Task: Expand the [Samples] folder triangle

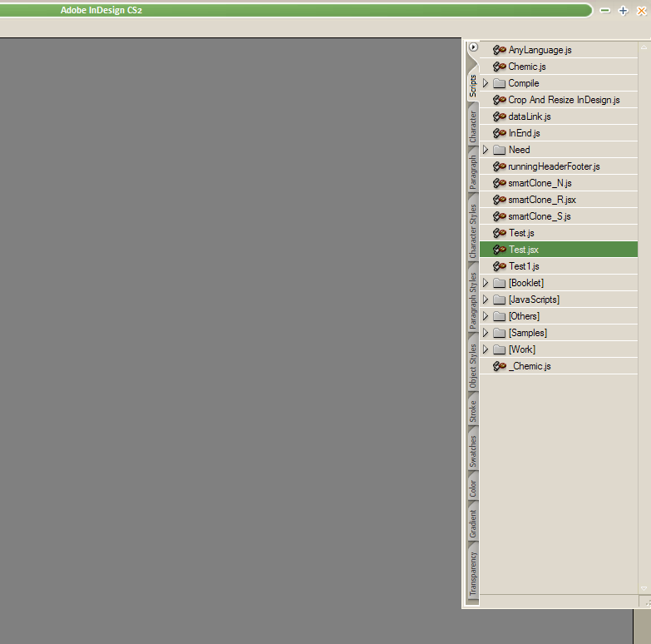Action: click(486, 333)
